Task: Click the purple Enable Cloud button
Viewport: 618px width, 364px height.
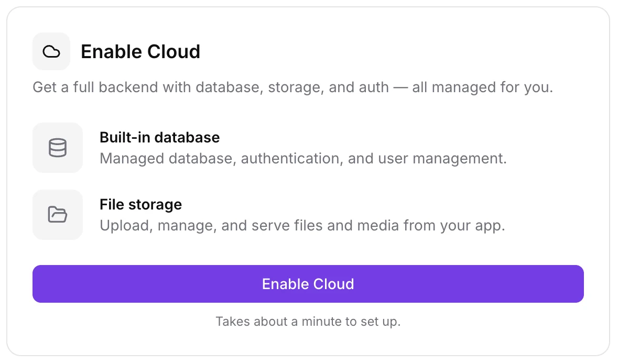Action: (x=308, y=284)
